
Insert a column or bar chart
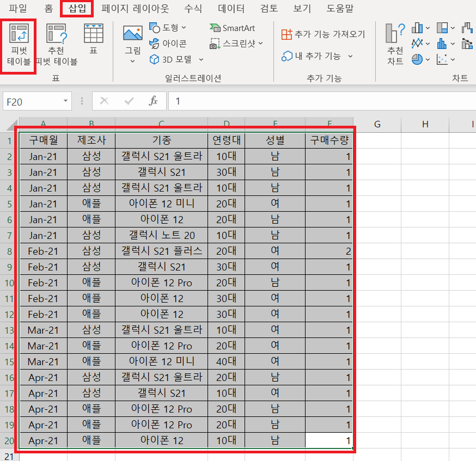pyautogui.click(x=417, y=28)
